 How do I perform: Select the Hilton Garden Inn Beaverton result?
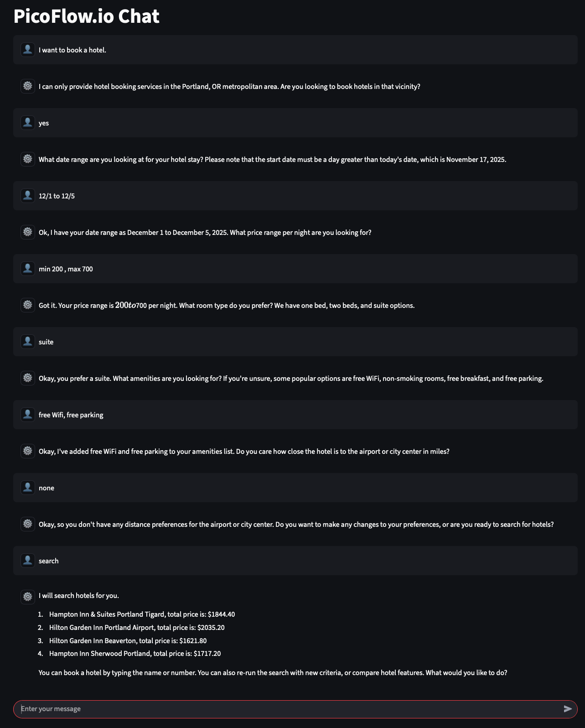(128, 641)
